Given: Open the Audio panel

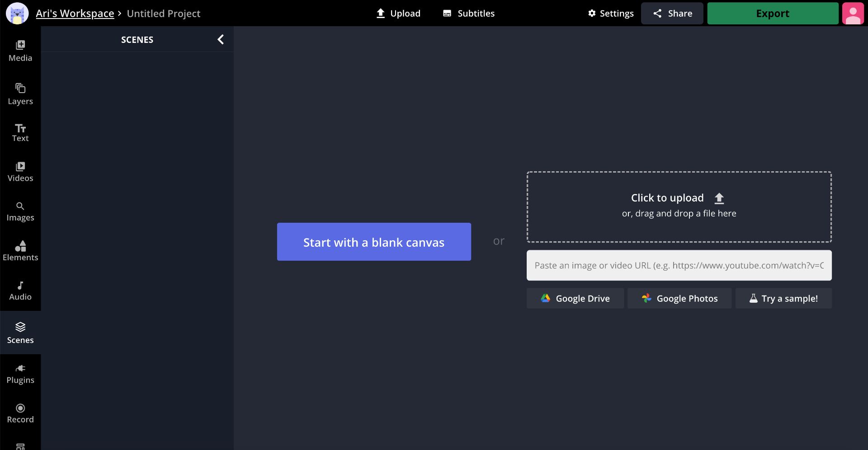Looking at the screenshot, I should tap(20, 291).
